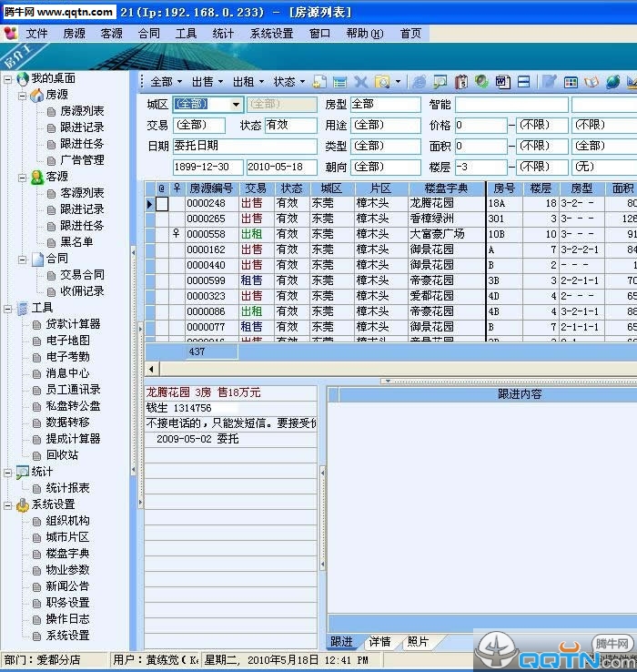Click the calendar toolbar icon

click(461, 81)
